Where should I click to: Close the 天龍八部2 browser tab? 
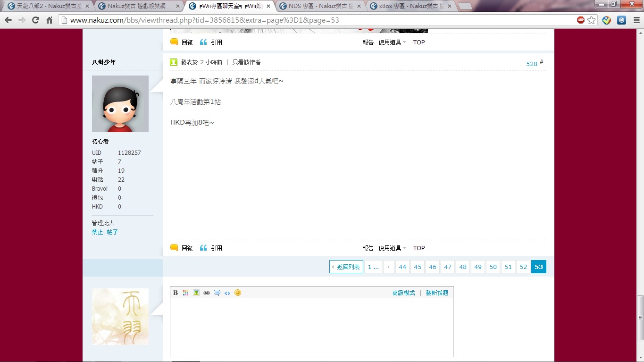(x=87, y=6)
